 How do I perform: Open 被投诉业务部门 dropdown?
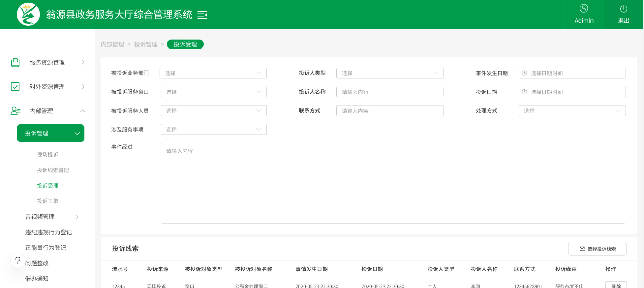213,73
